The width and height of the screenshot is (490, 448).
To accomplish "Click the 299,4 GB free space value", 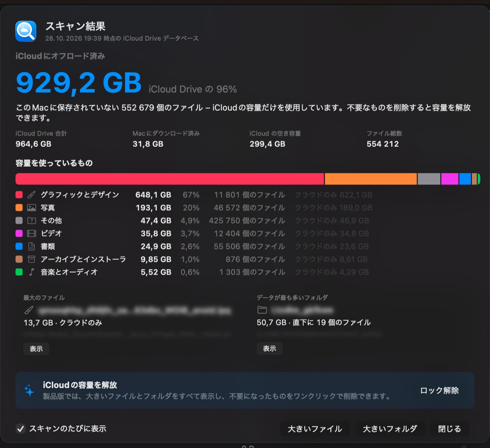I will (x=267, y=144).
